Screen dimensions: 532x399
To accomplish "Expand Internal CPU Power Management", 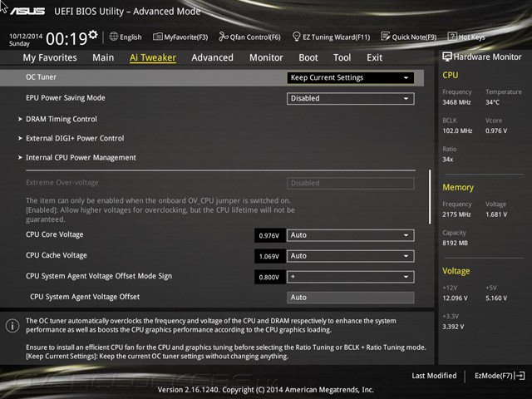I will coord(81,158).
